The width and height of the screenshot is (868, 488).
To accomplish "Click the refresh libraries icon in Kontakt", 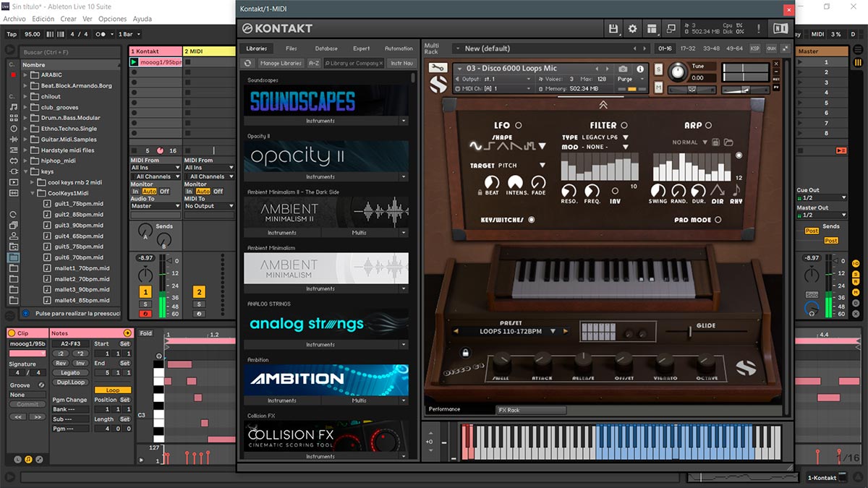I will pos(248,64).
